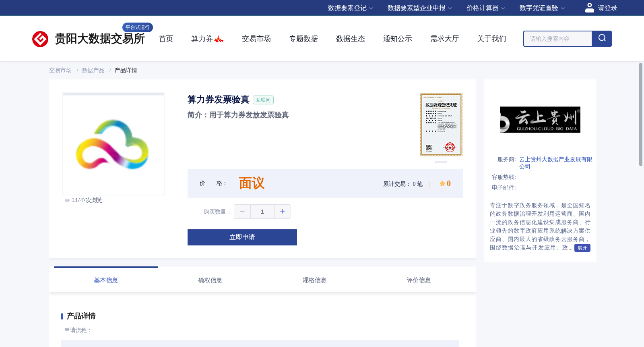Click the 13747次浏览 view count
Image resolution: width=644 pixels, height=347 pixels.
pos(87,200)
